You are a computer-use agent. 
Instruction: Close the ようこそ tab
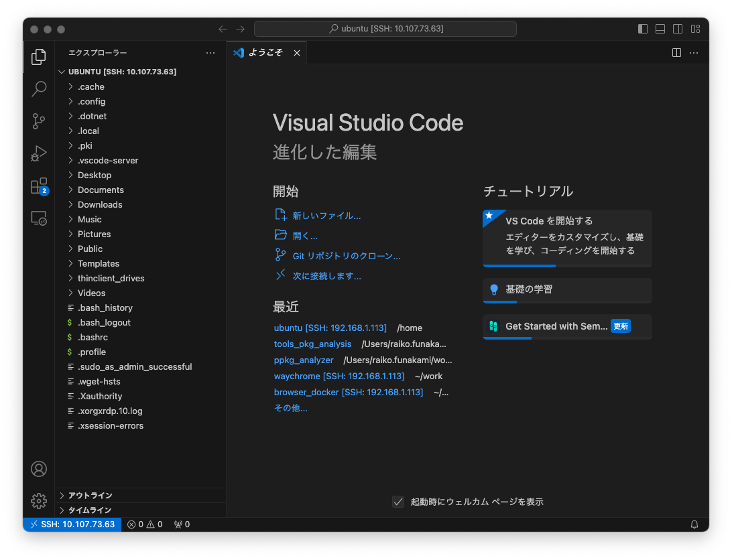pos(297,53)
